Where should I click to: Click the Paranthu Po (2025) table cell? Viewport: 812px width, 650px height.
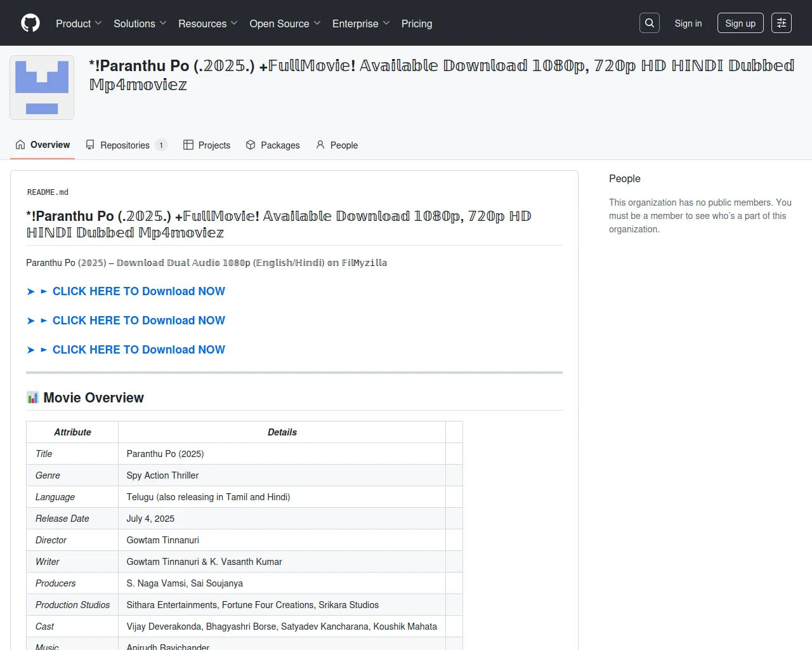[x=282, y=454]
